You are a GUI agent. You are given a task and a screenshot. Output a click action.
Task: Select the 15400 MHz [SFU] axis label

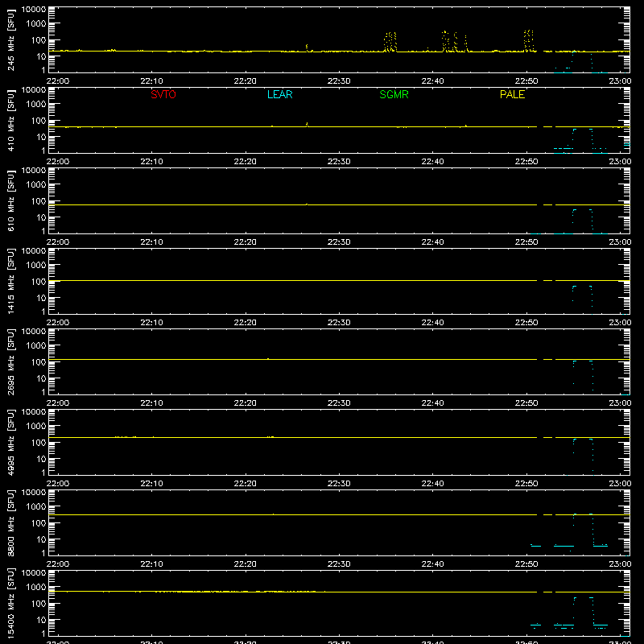[x=11, y=603]
